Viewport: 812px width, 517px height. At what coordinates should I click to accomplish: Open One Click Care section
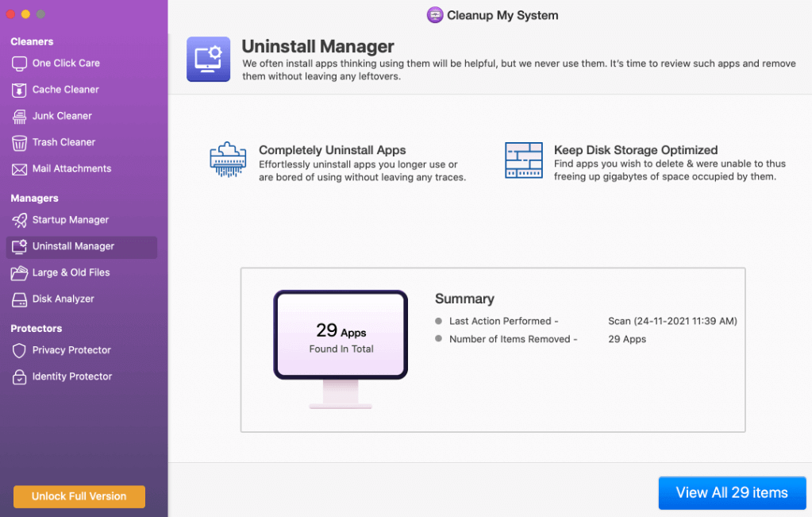coord(82,64)
